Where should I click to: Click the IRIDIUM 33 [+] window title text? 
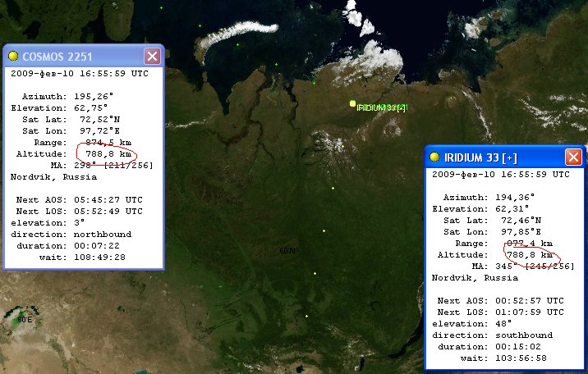tap(480, 157)
